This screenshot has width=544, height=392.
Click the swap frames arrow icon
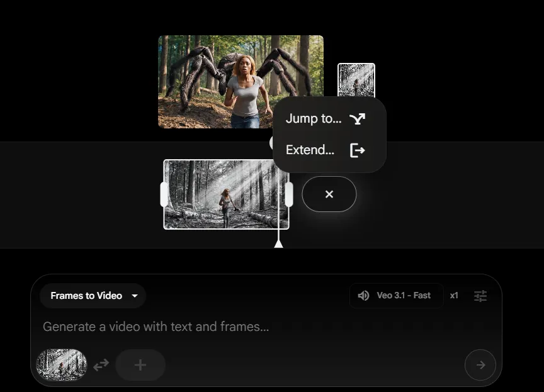101,365
